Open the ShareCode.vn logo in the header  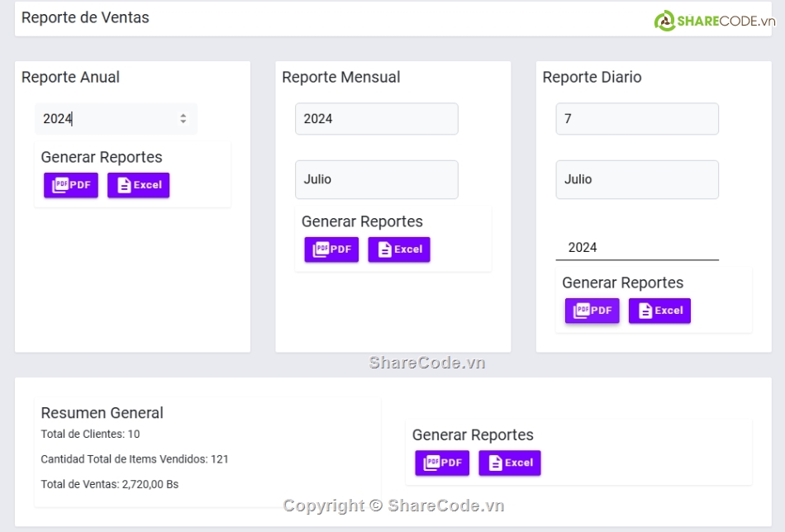[x=714, y=21]
